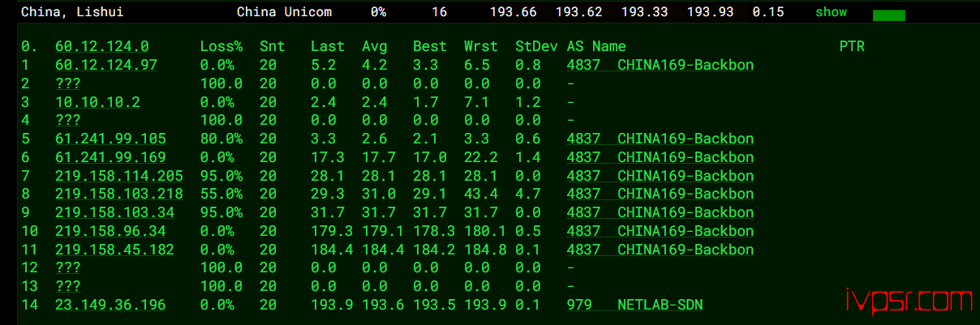The width and height of the screenshot is (980, 325).
Task: Click the 'show' link for Lishui
Action: (831, 12)
